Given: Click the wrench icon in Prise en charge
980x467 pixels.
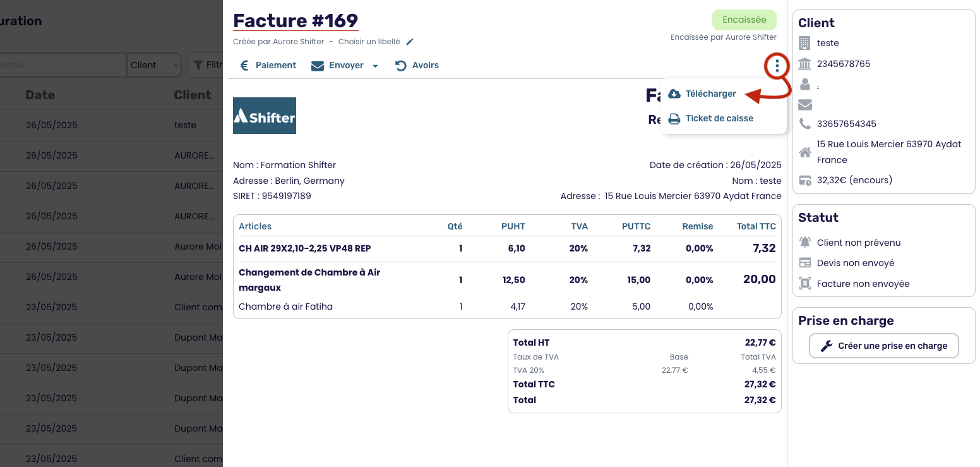Looking at the screenshot, I should point(826,346).
